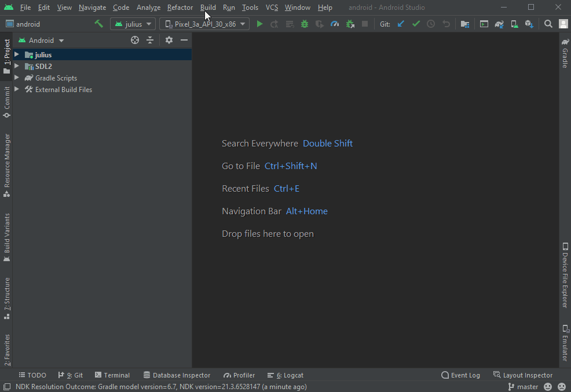
Task: Open Project Structure folder icon
Action: tap(464, 24)
